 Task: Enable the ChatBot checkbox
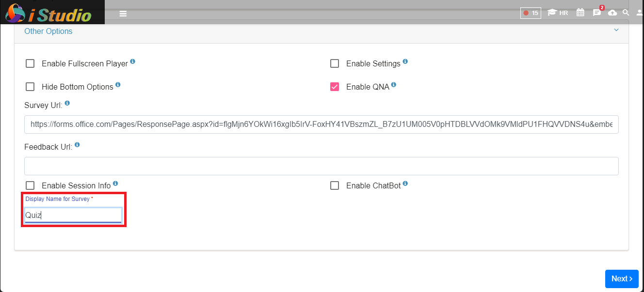[x=335, y=185]
